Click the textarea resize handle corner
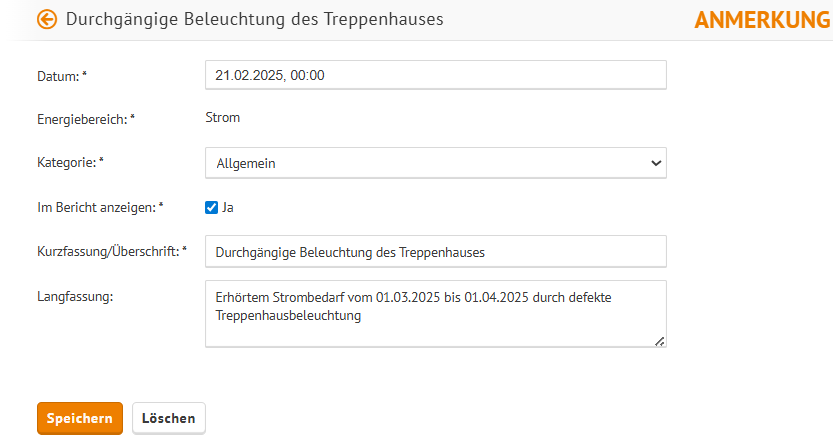This screenshot has width=833, height=447. tap(659, 342)
